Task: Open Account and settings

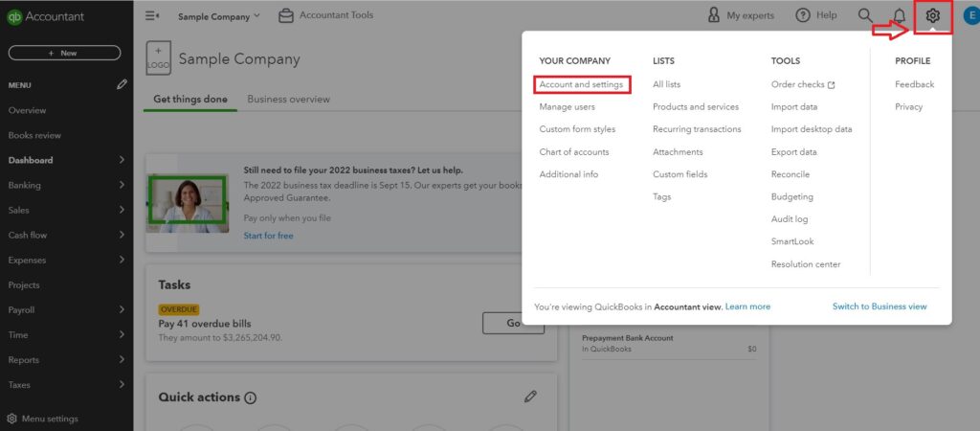Action: pyautogui.click(x=581, y=84)
